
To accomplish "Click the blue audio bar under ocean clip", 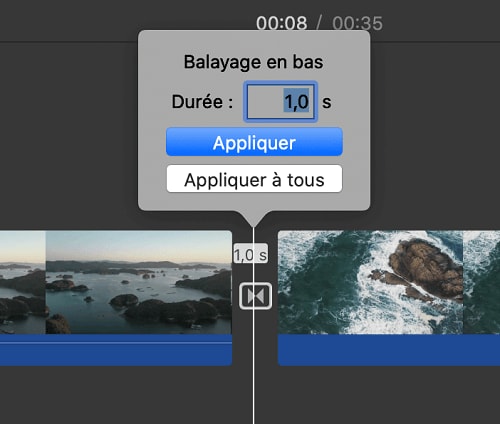I will point(389,350).
